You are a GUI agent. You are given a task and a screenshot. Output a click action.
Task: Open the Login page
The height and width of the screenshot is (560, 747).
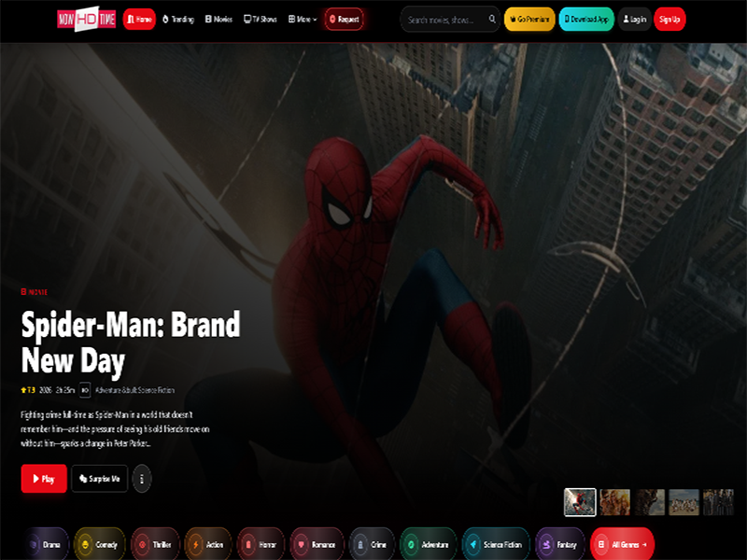[x=635, y=19]
